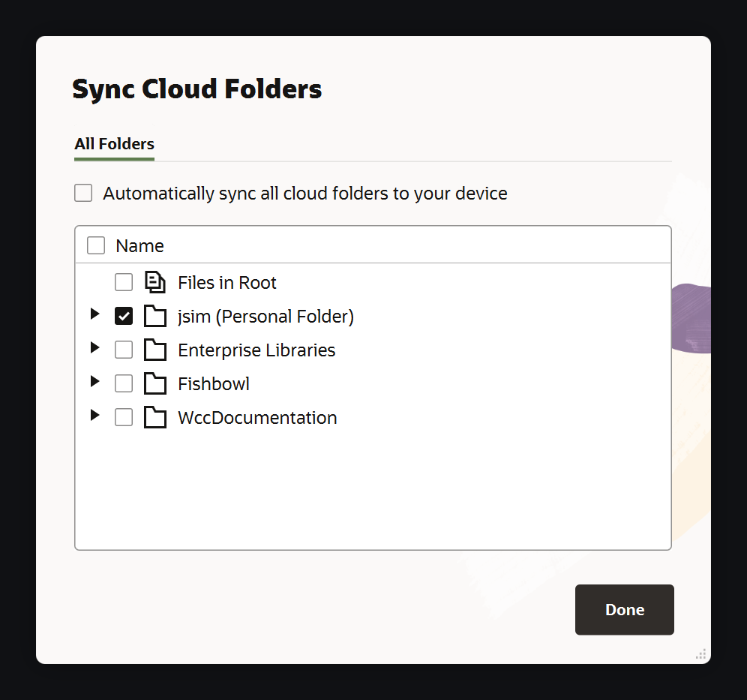The width and height of the screenshot is (747, 700).
Task: Click the Done button
Action: tap(625, 609)
